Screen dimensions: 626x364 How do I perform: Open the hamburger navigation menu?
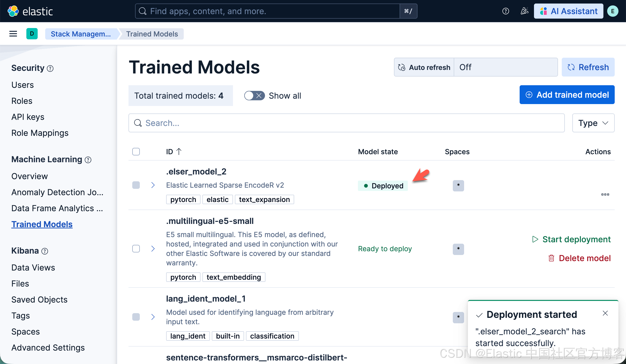click(13, 34)
